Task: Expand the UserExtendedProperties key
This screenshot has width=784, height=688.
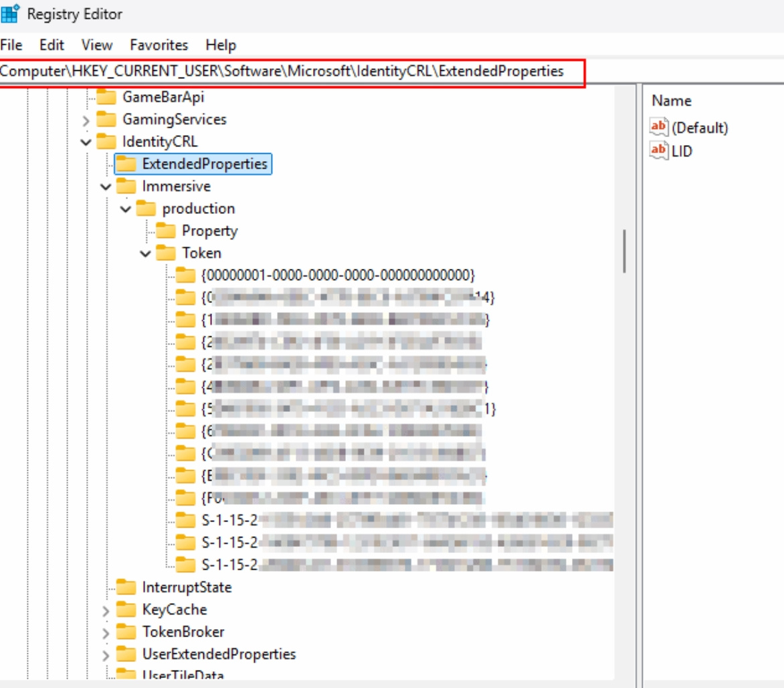Action: point(106,655)
